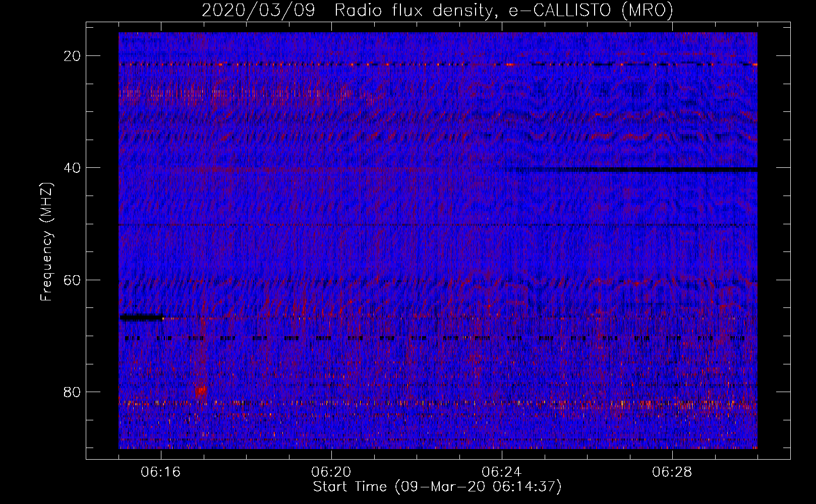Click the short black bar near 67 MHz
Image resolution: width=816 pixels, height=504 pixels.
tap(142, 318)
